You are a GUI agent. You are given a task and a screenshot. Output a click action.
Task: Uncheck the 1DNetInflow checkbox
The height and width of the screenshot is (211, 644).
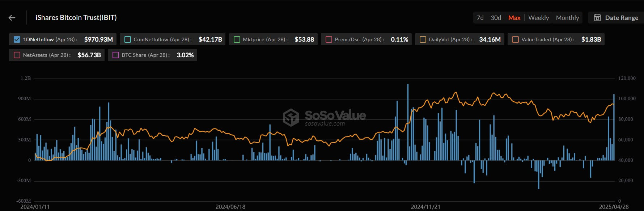click(x=17, y=39)
